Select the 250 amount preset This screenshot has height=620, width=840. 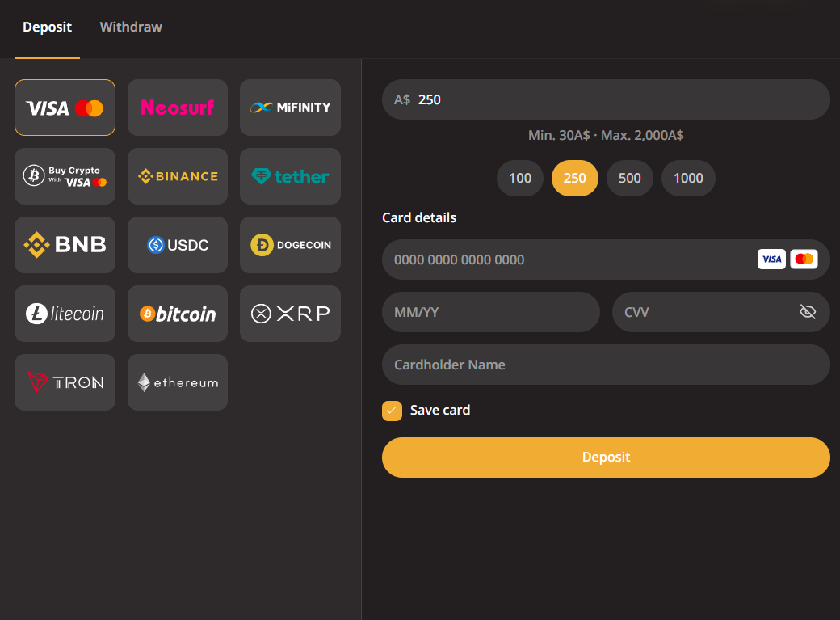click(x=575, y=178)
